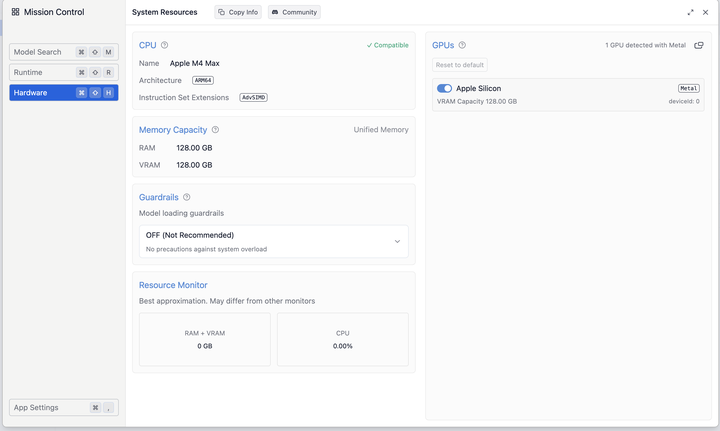720x431 pixels.
Task: Click the Guardrails info question mark icon
Action: pyautogui.click(x=186, y=198)
